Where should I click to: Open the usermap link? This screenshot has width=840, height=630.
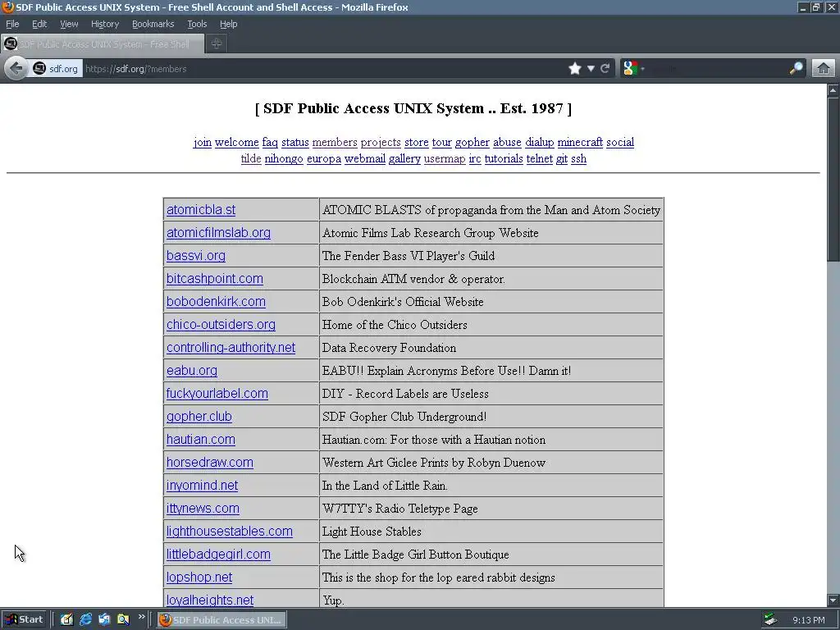pos(445,159)
